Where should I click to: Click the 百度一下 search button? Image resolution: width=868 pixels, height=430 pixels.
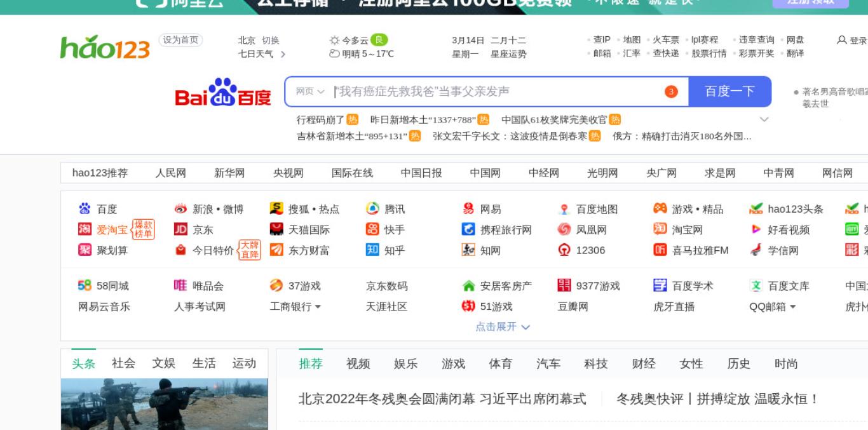[730, 91]
